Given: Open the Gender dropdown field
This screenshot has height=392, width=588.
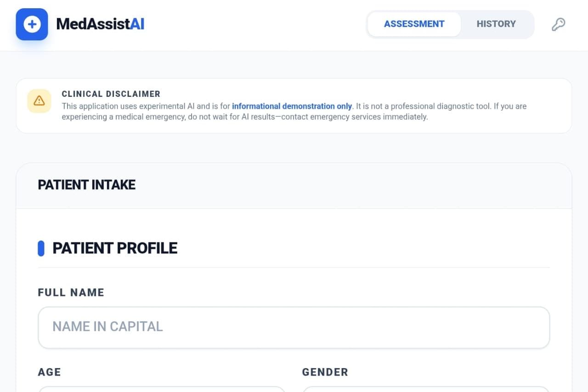Looking at the screenshot, I should point(425,389).
